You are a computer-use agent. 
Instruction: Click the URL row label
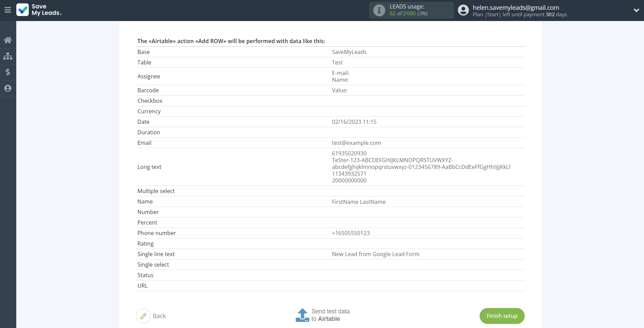click(143, 286)
